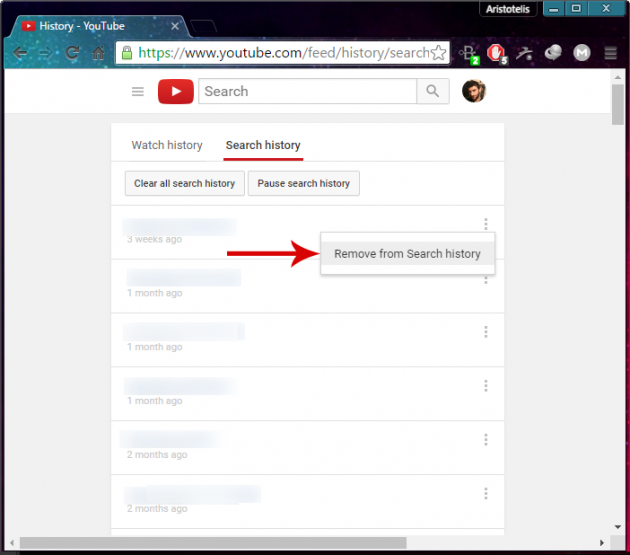Open the YouTube hamburger guide menu
This screenshot has height=555, width=630.
tap(138, 92)
